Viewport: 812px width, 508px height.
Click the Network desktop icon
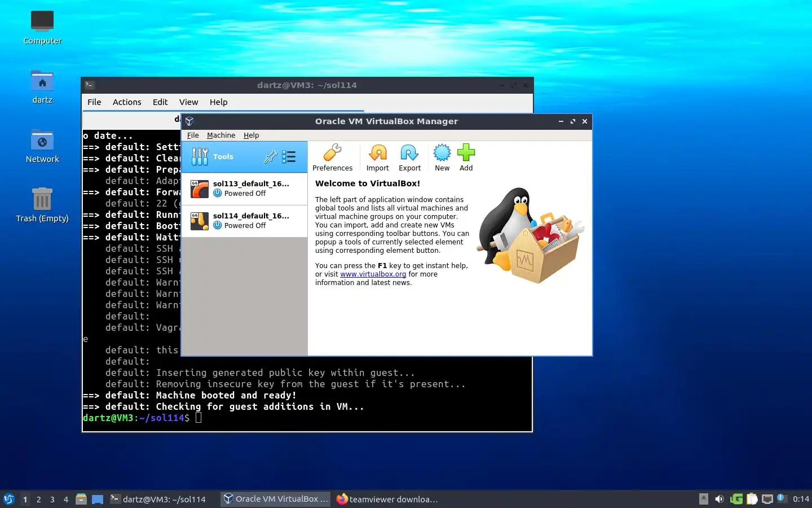42,146
